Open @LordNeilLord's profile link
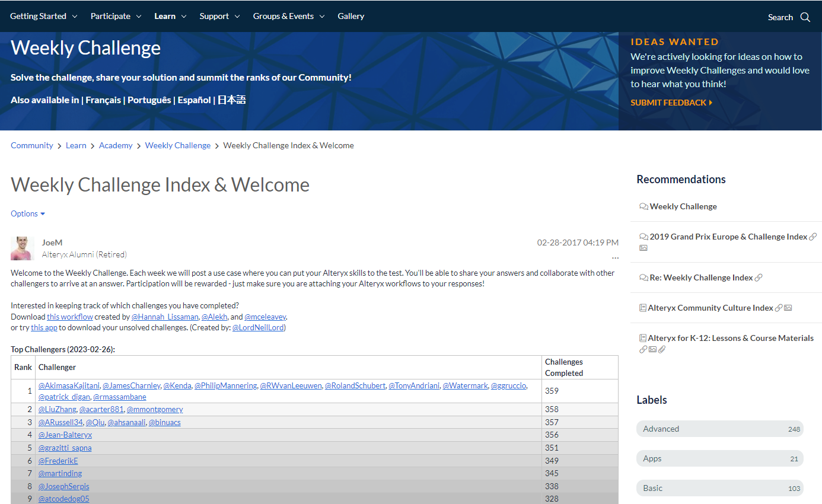This screenshot has height=504, width=822. click(x=259, y=327)
